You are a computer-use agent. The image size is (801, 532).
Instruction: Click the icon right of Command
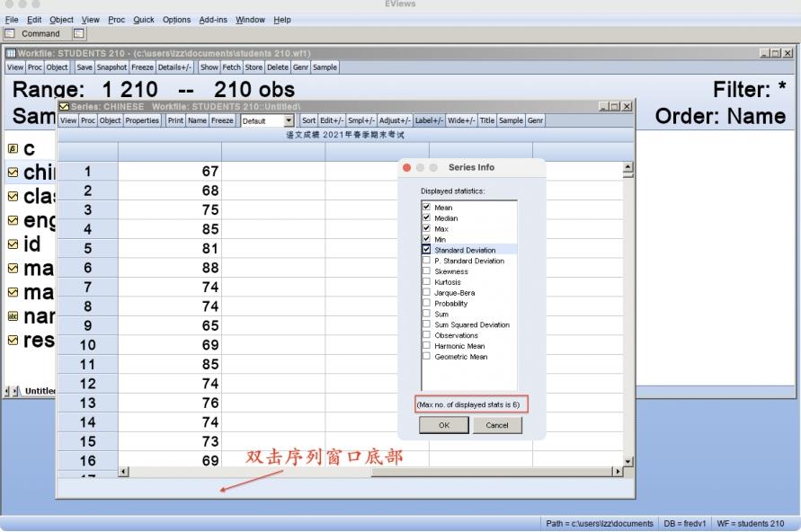78,34
